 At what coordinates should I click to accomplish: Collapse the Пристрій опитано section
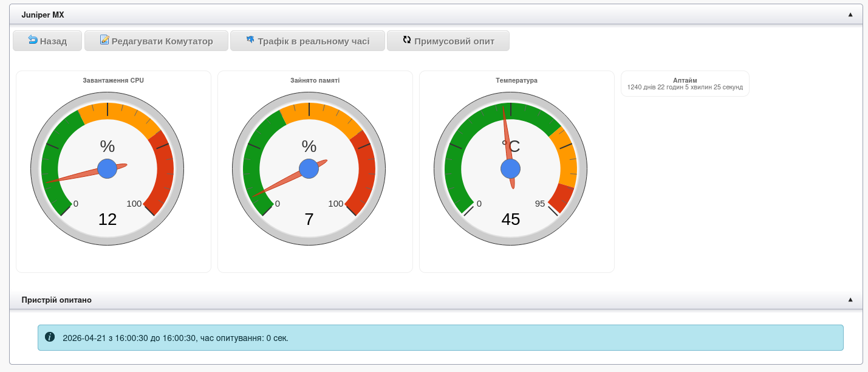coord(850,300)
